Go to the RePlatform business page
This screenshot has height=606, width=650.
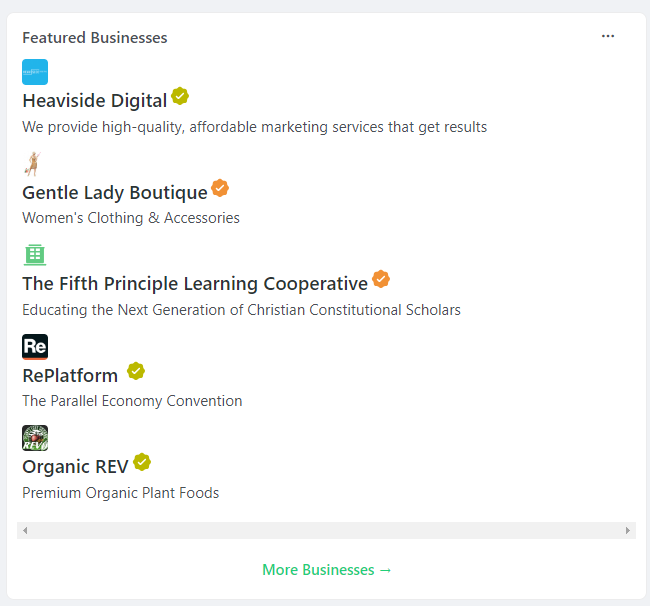(x=70, y=376)
